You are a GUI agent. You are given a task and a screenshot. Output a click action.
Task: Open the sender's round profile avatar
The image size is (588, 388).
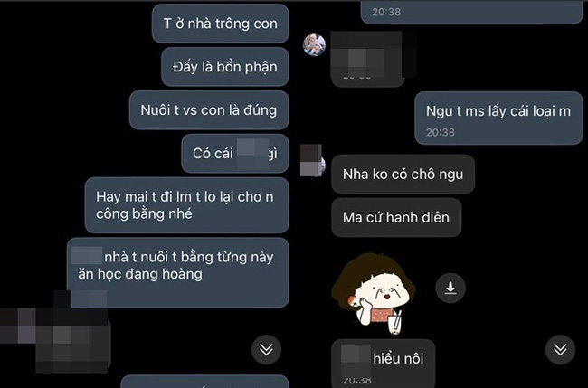tap(314, 45)
